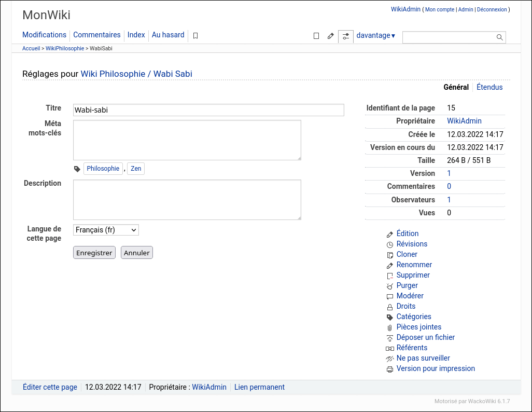The width and height of the screenshot is (532, 412).
Task: Click the Description text area
Action: point(187,200)
